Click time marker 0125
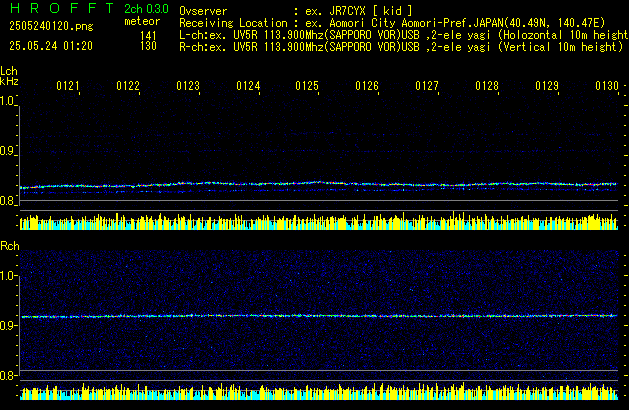This screenshot has width=629, height=410. (x=307, y=86)
